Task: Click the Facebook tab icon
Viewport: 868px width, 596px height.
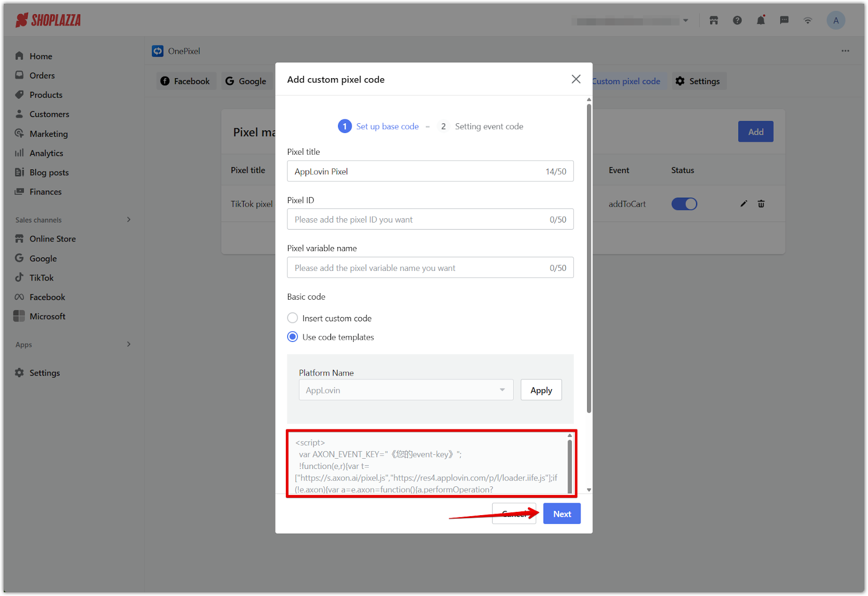Action: coord(165,81)
